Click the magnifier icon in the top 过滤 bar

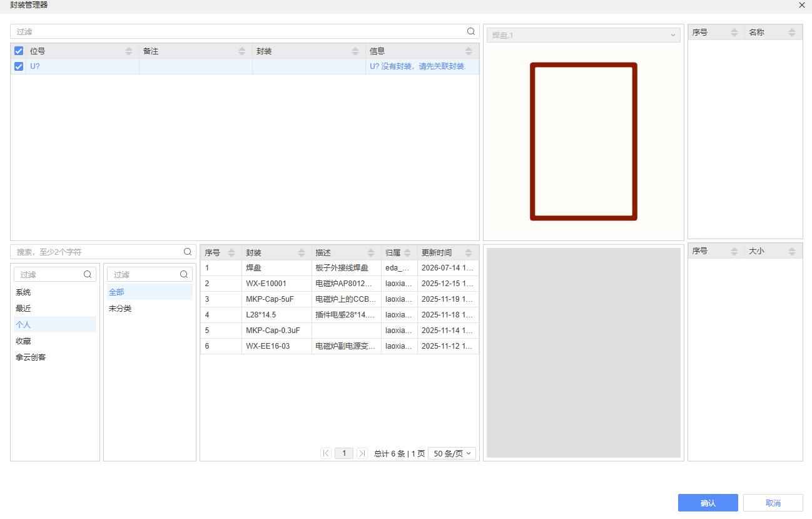[471, 31]
